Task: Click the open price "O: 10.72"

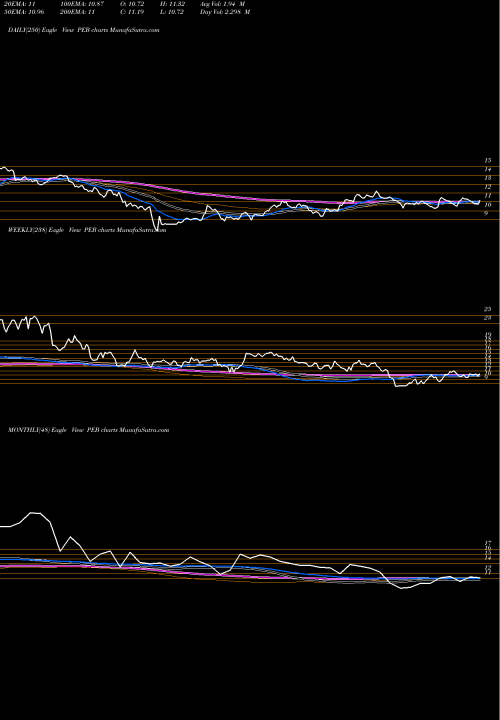Action: tap(132, 4)
